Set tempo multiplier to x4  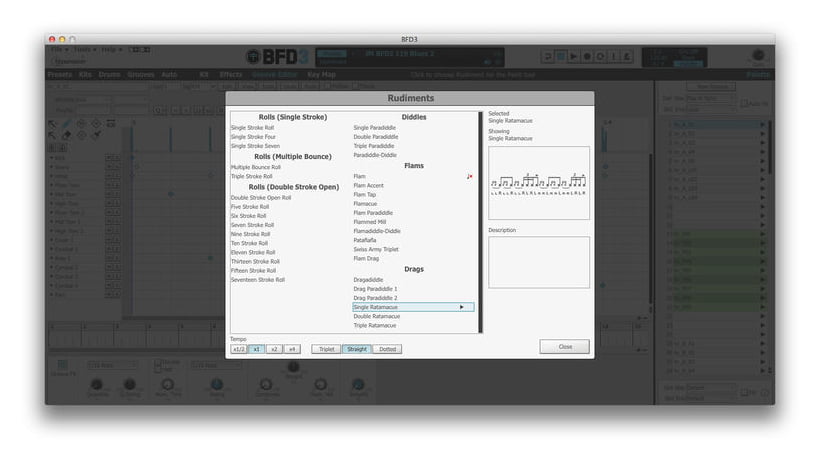click(x=292, y=349)
